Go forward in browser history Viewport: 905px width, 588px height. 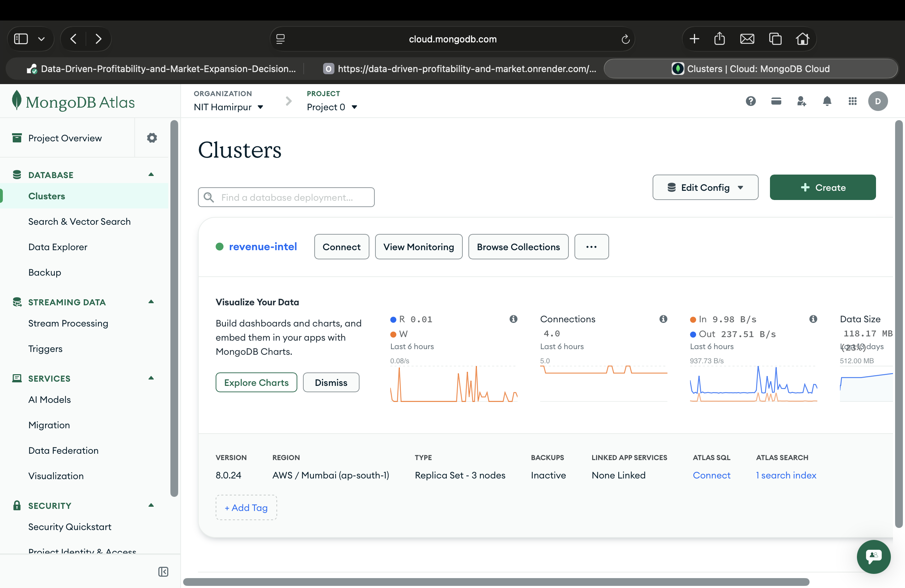99,39
